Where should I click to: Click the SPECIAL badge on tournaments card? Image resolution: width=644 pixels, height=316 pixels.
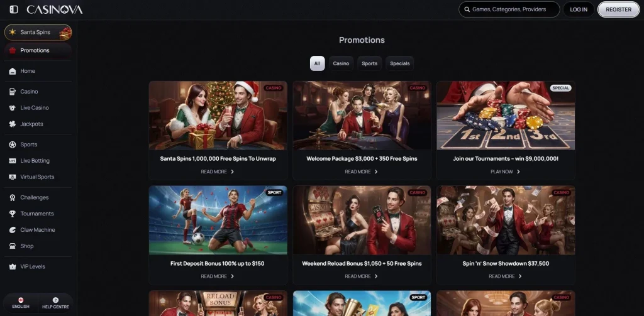560,88
